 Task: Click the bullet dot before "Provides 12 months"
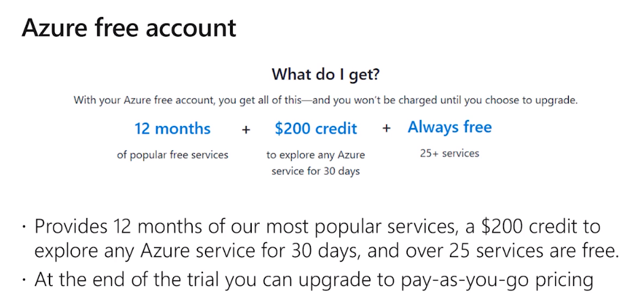(x=24, y=226)
